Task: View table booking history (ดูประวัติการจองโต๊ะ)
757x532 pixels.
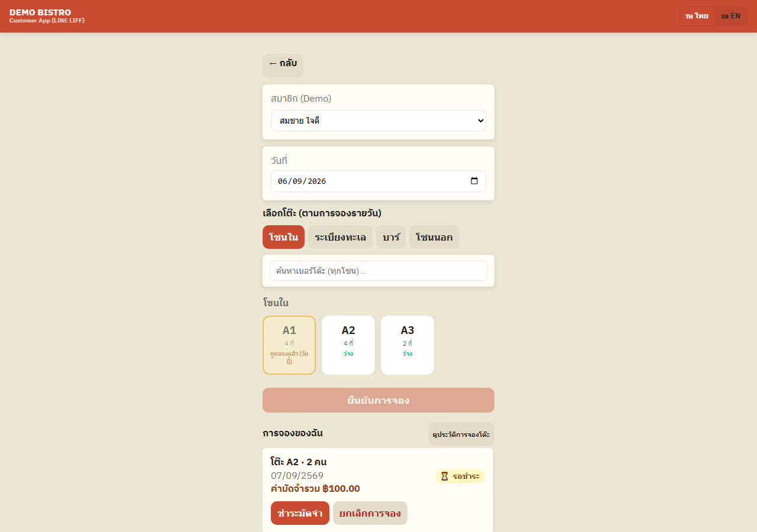Action: (461, 434)
